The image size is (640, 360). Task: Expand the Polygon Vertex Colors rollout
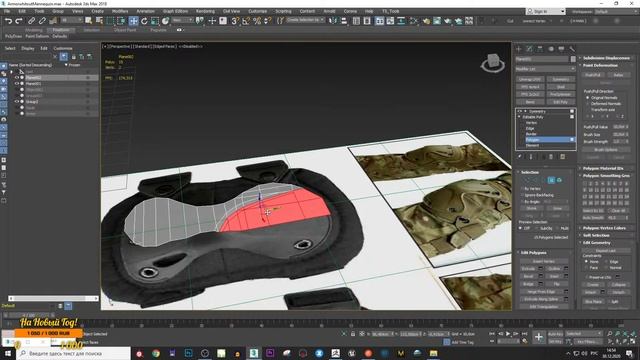(x=606, y=228)
